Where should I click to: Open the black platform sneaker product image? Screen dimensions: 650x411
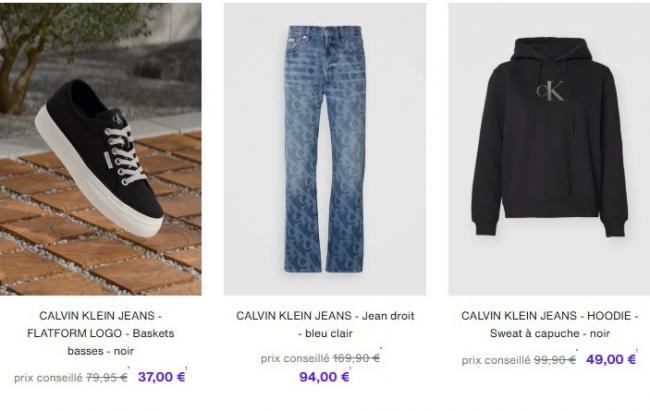coord(101,149)
